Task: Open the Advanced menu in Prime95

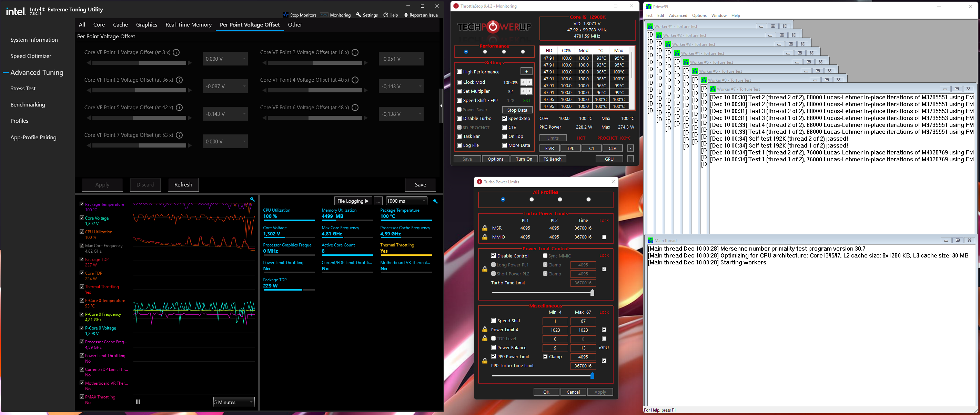Action: [x=678, y=16]
